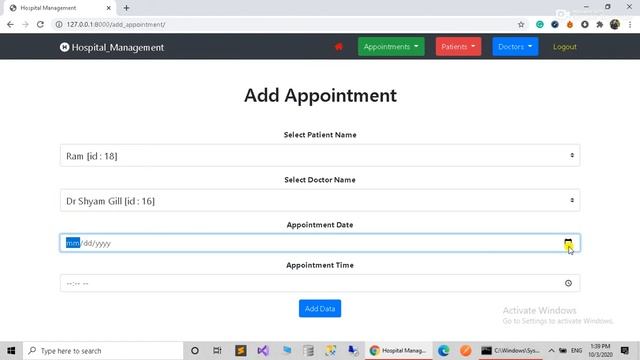Open the orange round app on taskbar
This screenshot has height=360, width=640.
[x=465, y=351]
